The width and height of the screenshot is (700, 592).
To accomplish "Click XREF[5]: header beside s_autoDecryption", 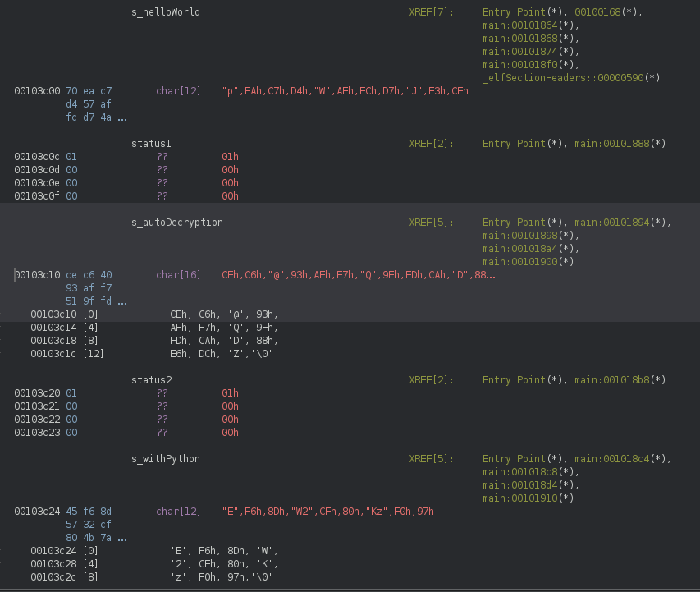I will coord(432,222).
